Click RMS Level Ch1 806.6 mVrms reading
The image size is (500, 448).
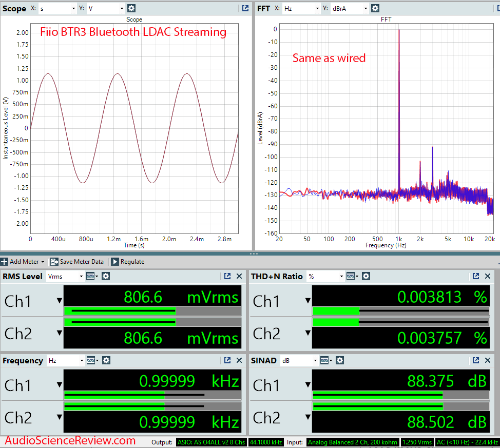point(181,297)
